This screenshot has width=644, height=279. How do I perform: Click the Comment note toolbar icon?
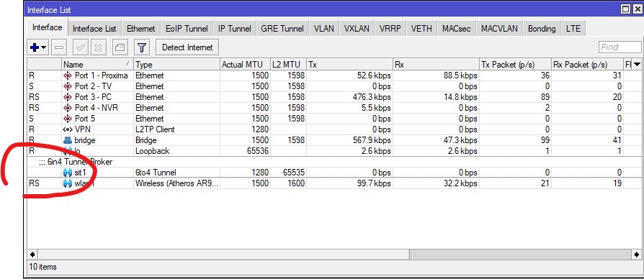coord(120,47)
